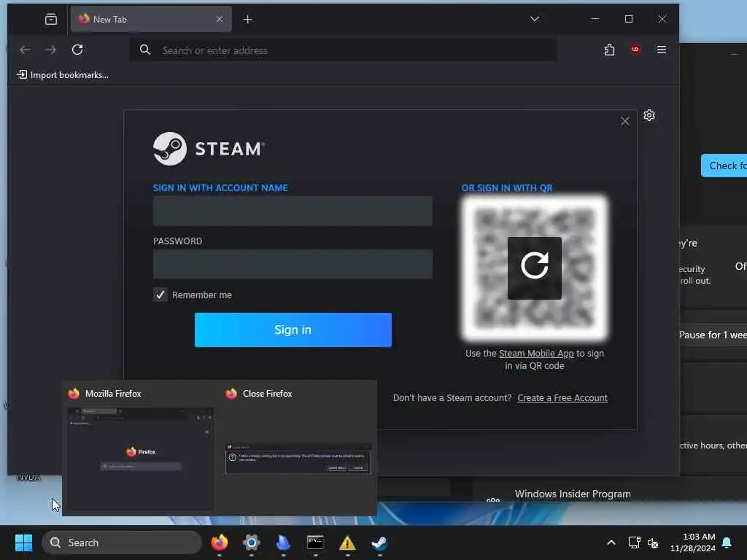
Task: Select the Close Firefox dialog preview thumbnail
Action: point(298,459)
